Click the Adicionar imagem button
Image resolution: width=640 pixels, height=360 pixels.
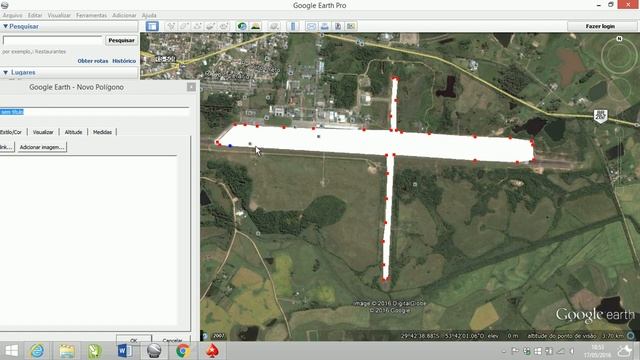click(42, 147)
